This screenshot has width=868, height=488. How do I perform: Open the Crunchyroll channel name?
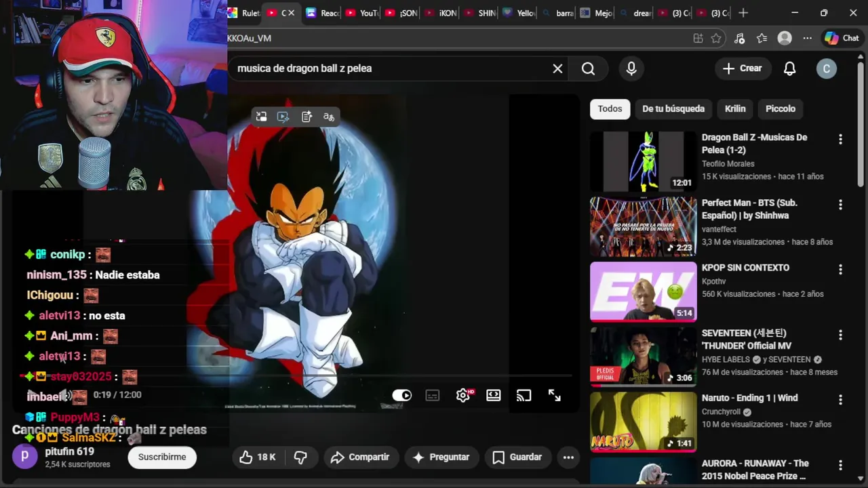(722, 411)
